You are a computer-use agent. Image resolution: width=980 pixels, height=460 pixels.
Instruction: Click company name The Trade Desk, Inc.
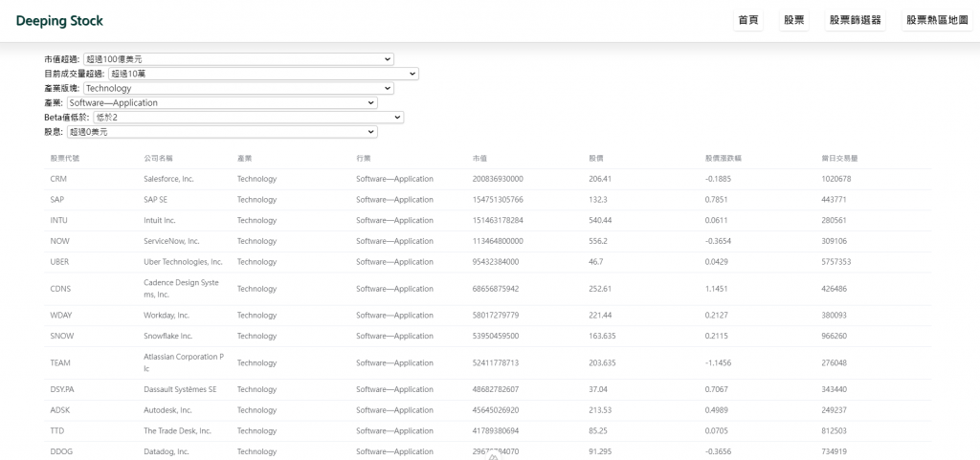(x=177, y=430)
